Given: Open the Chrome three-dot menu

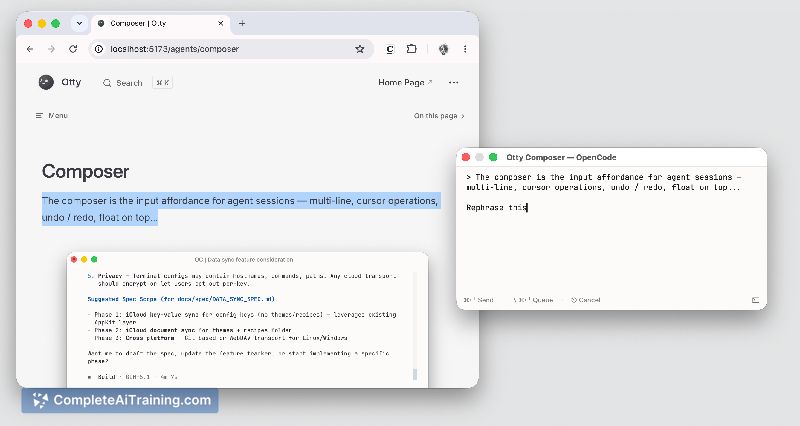Looking at the screenshot, I should click(x=465, y=49).
